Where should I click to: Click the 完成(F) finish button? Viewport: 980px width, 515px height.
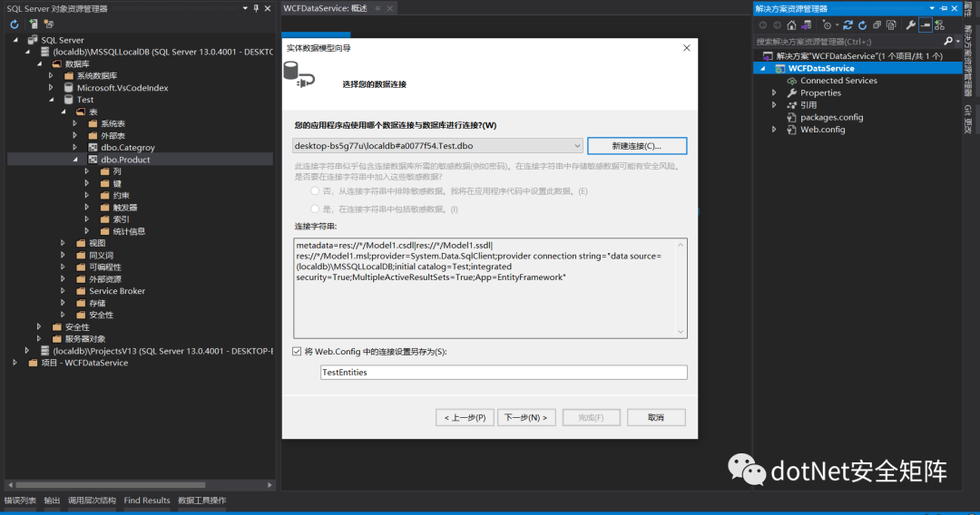coord(592,417)
